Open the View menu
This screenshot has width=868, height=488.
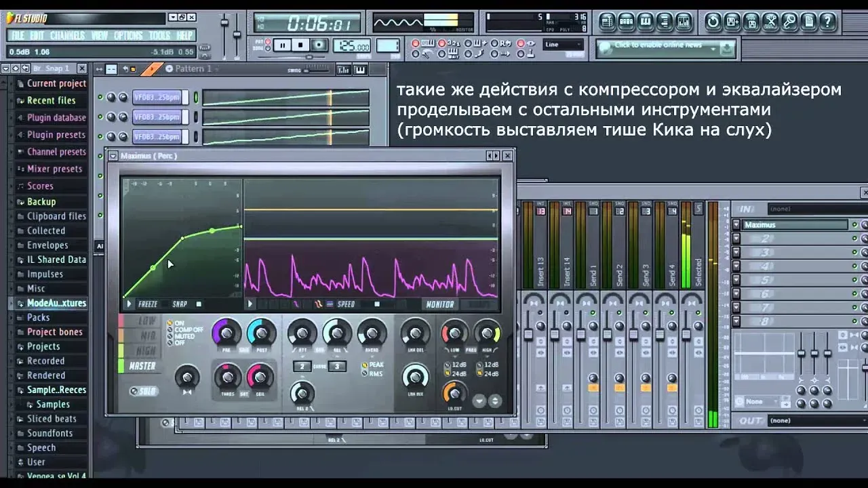coord(100,35)
